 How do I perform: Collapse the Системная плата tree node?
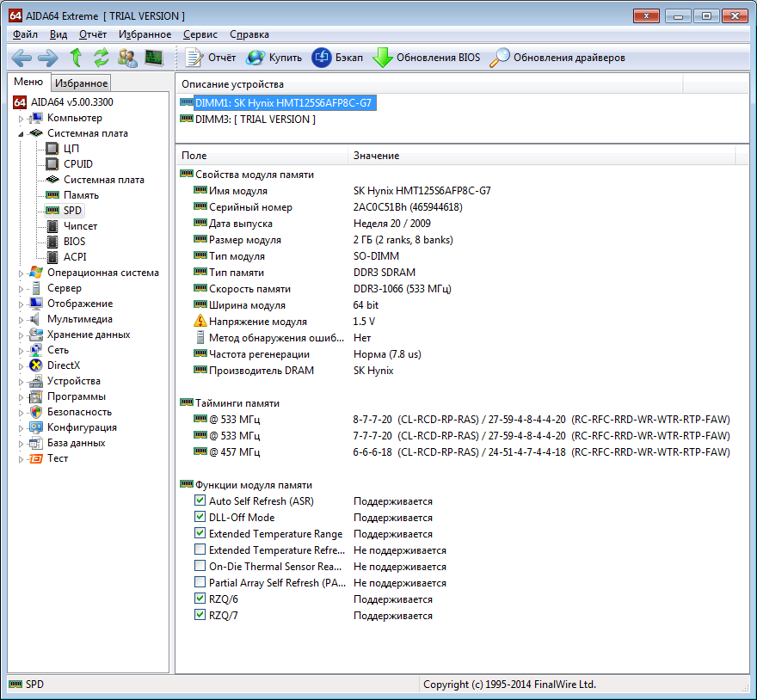coord(22,134)
